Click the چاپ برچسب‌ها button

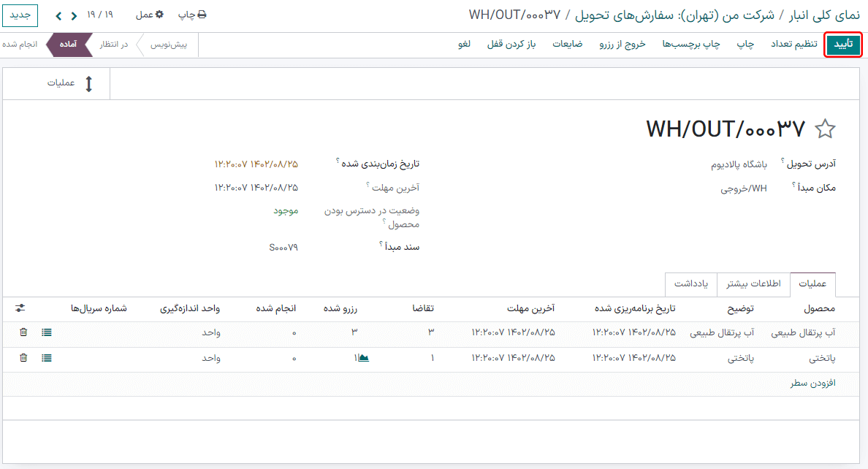pos(691,45)
